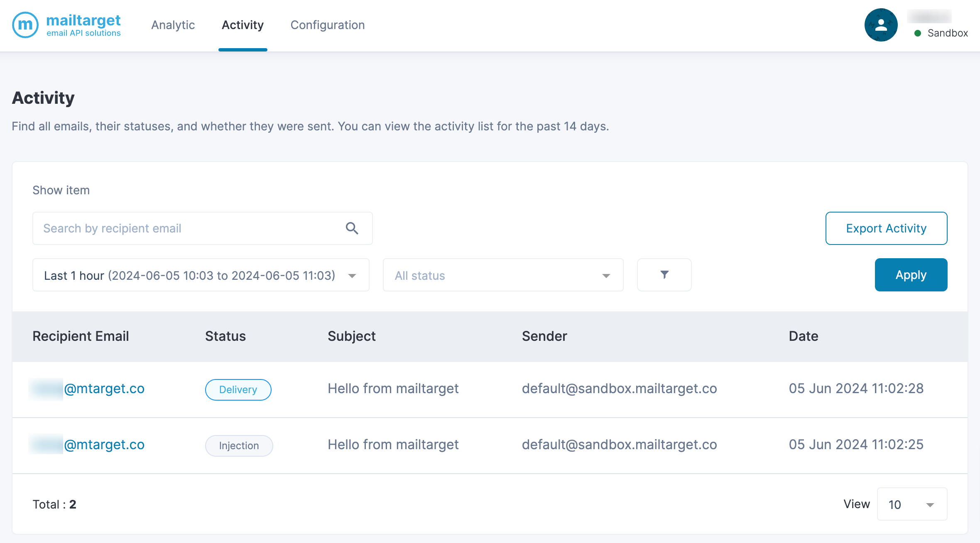
Task: Click the Injection status badge
Action: point(239,445)
